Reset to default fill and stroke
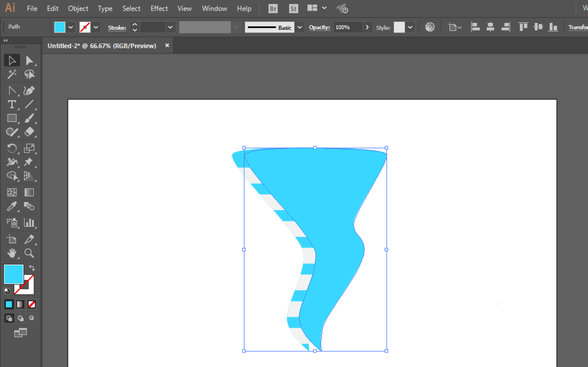Screen dimensions: 588x367 point(6,291)
